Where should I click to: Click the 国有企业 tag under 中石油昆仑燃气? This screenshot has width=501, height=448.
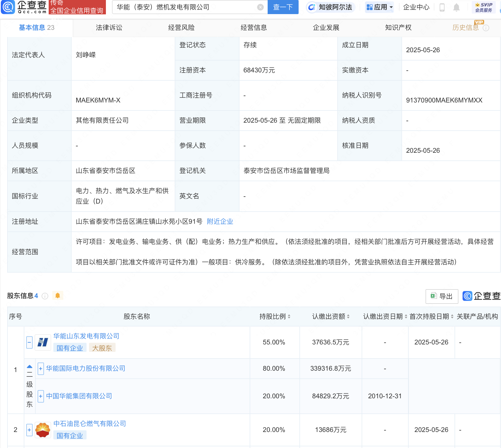pos(70,436)
